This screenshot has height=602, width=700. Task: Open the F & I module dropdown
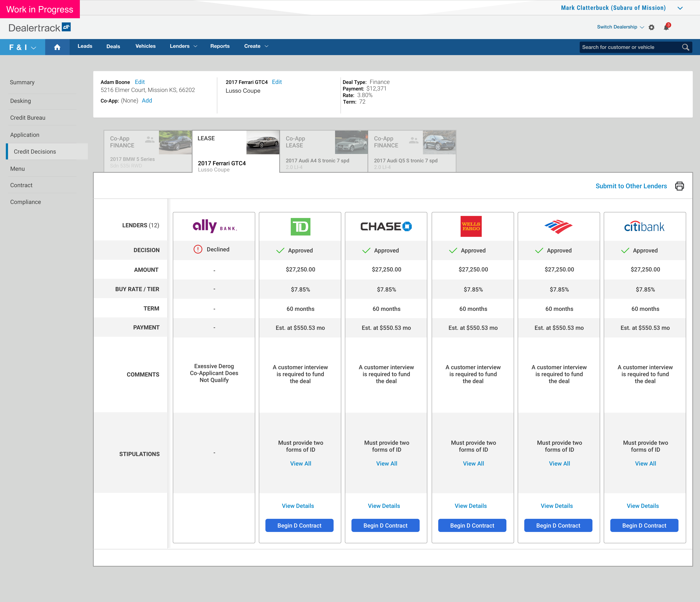(23, 47)
